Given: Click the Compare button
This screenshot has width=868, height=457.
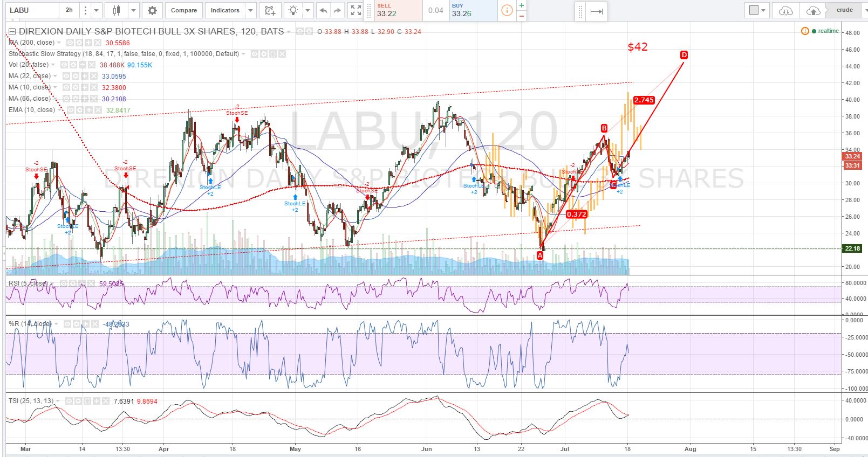Looking at the screenshot, I should click(x=184, y=10).
